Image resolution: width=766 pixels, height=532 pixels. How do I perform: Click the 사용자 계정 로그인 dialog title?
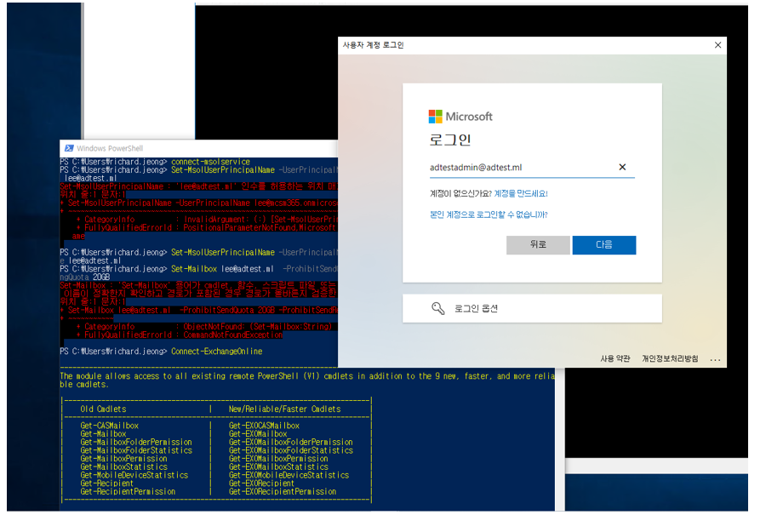click(x=374, y=45)
